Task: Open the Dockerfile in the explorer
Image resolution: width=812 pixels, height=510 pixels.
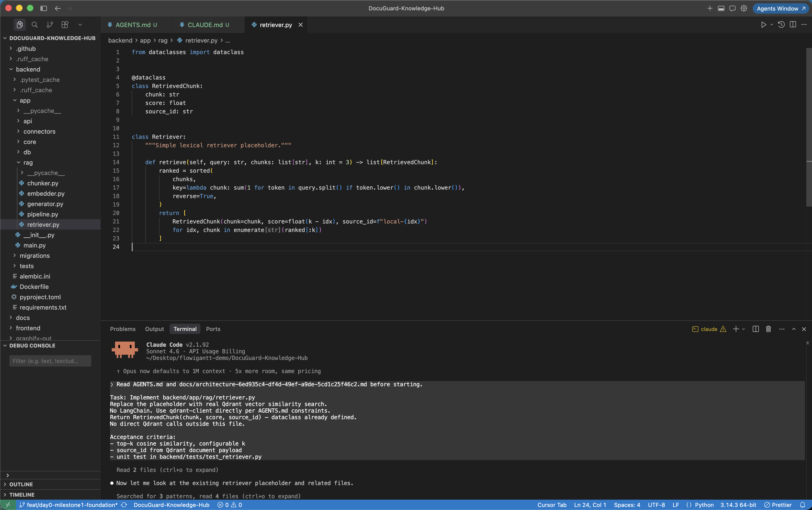Action: [50, 287]
